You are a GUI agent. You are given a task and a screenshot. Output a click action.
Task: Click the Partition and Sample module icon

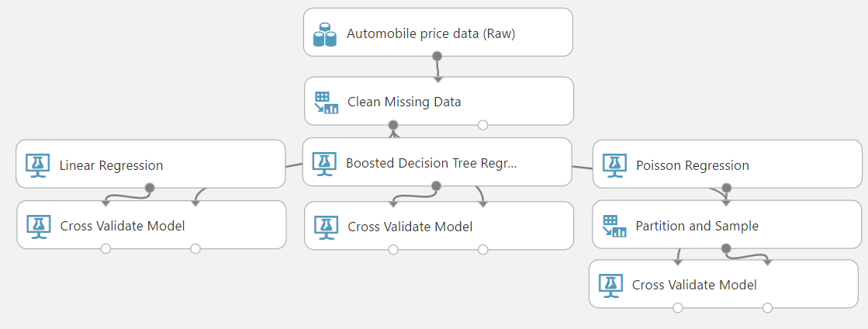coord(614,226)
